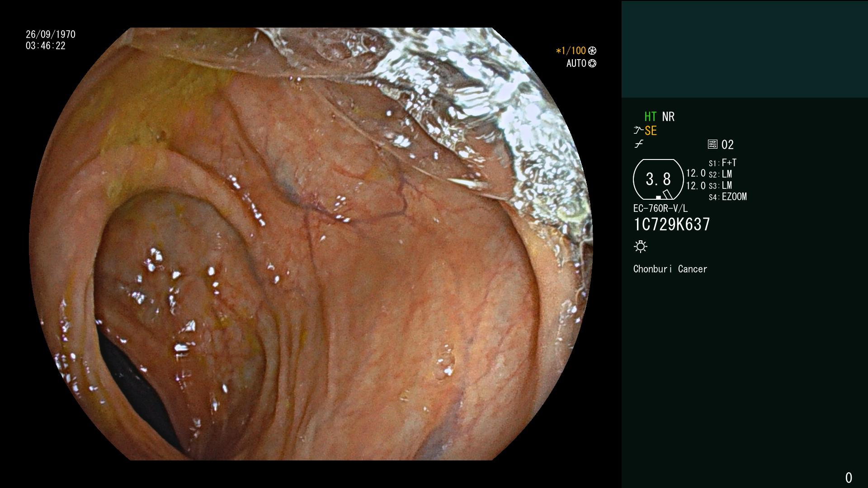Screen dimensions: 868x488
Task: Click the image counter 0 at bottom right
Action: click(849, 478)
